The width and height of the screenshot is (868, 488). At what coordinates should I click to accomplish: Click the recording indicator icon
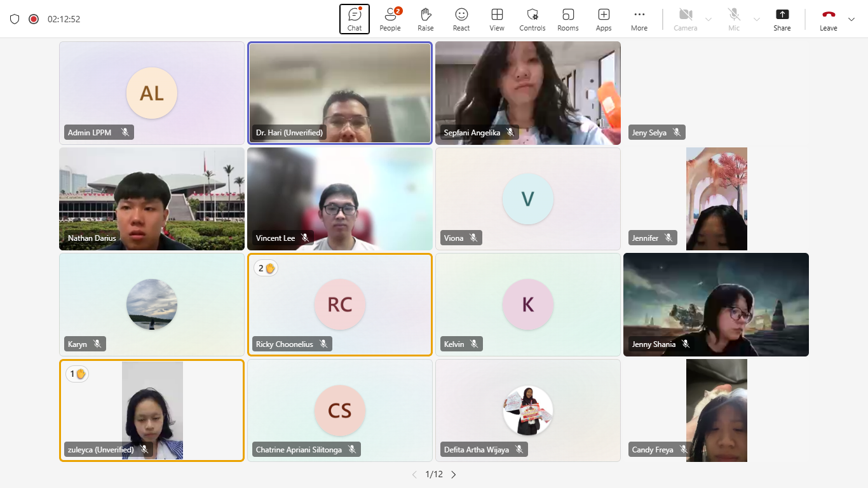34,19
